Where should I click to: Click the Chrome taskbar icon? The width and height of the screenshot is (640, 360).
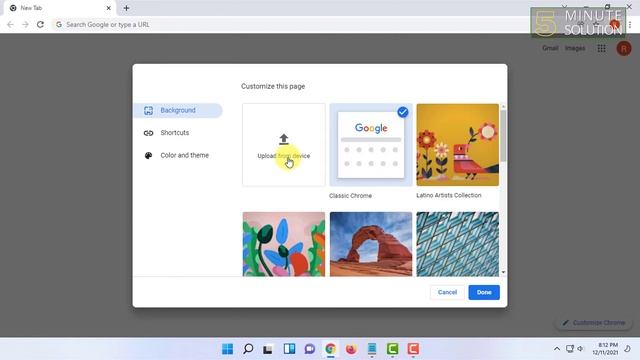[x=331, y=349]
